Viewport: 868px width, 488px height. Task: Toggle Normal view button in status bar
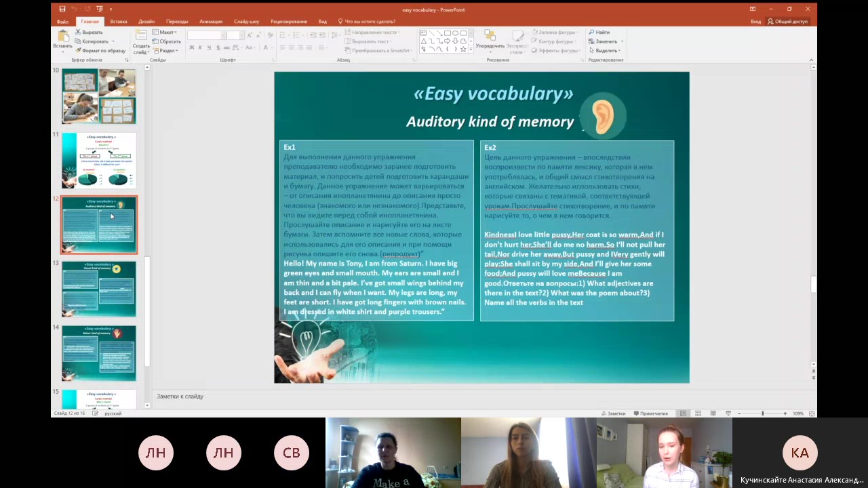point(683,413)
